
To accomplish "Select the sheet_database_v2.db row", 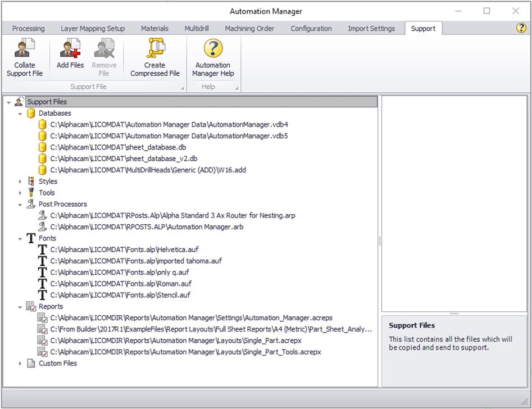I will [124, 158].
